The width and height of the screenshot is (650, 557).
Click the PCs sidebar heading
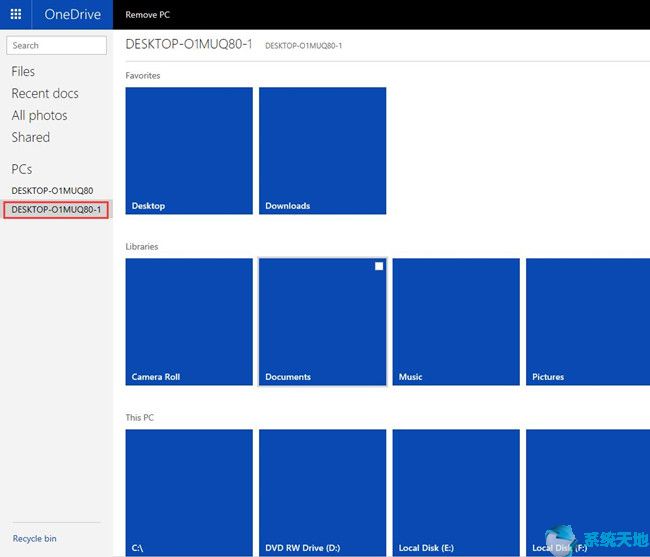click(22, 169)
